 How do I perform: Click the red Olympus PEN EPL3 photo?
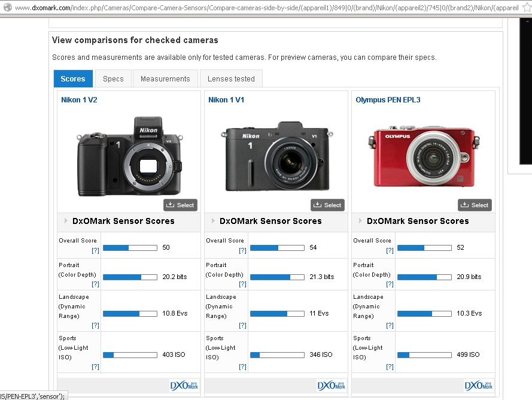[x=424, y=156]
